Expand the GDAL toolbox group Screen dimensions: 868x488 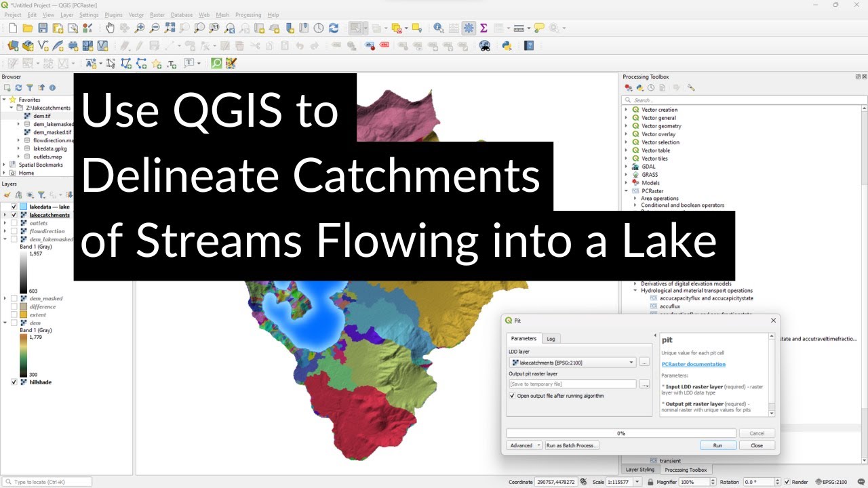pyautogui.click(x=626, y=167)
